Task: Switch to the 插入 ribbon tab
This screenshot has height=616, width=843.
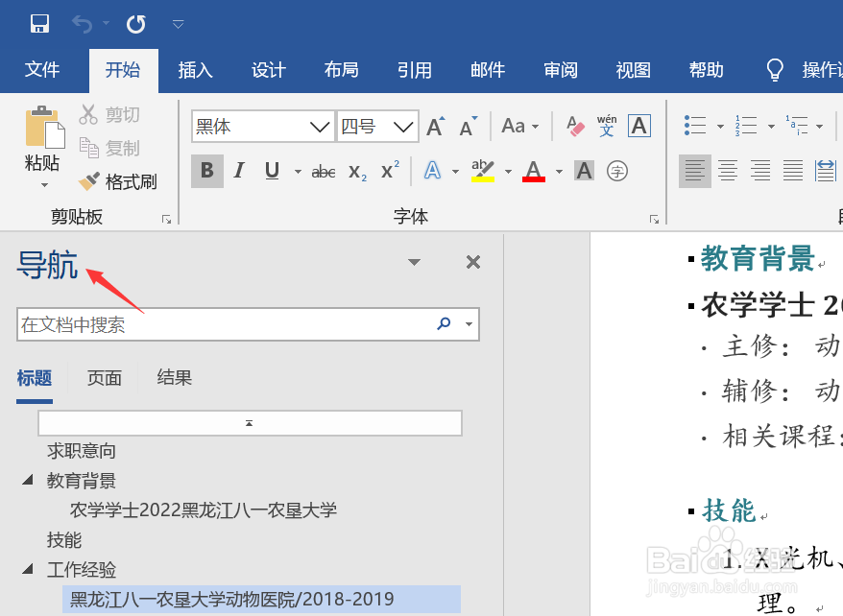Action: [x=195, y=69]
